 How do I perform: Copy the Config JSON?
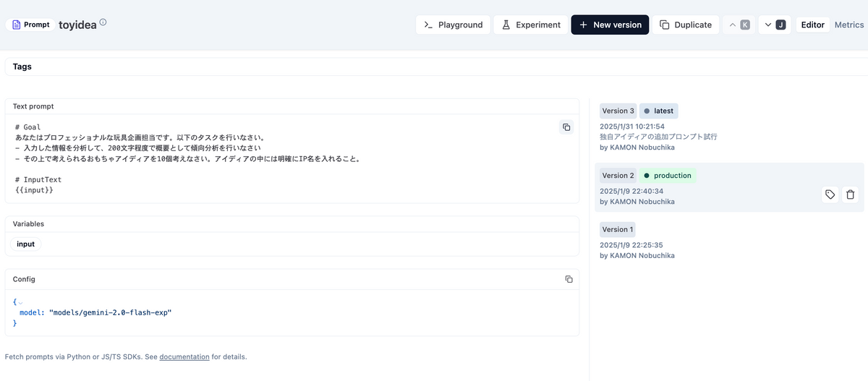tap(569, 279)
